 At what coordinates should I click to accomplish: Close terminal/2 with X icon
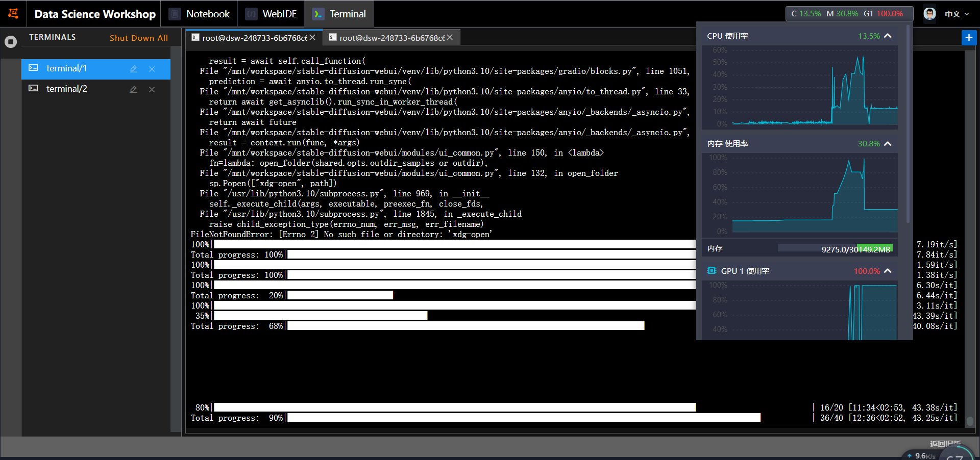[x=152, y=89]
